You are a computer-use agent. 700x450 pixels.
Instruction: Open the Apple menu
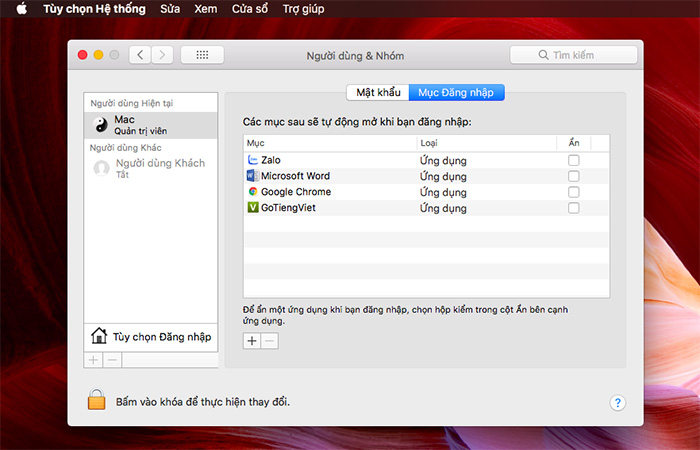click(x=21, y=8)
